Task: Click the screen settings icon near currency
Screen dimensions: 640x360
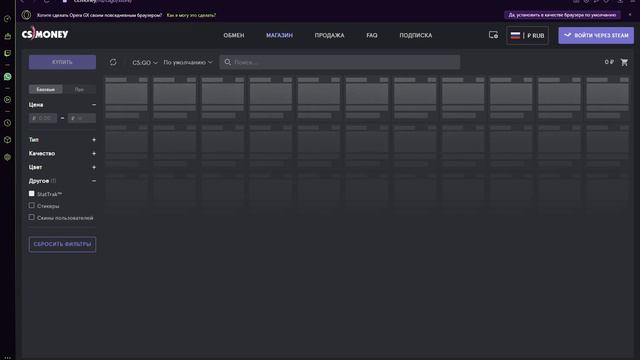Action: tap(493, 35)
